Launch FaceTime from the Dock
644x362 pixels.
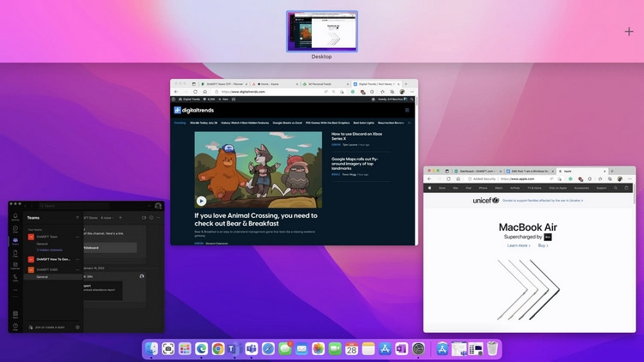click(x=335, y=349)
